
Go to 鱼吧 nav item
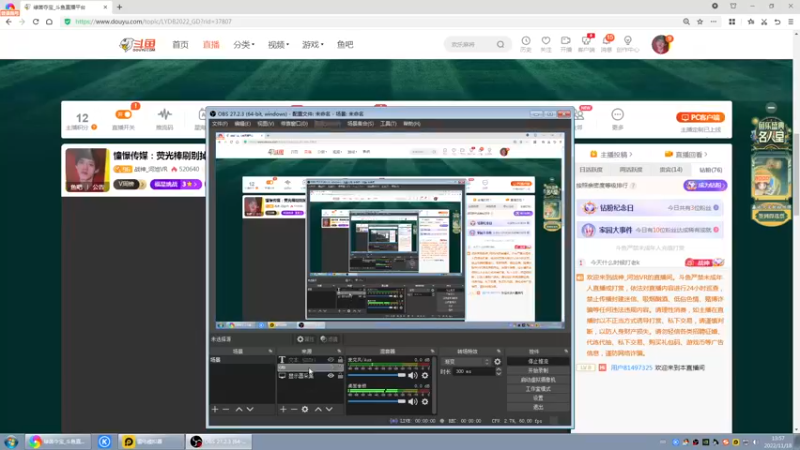pyautogui.click(x=345, y=45)
